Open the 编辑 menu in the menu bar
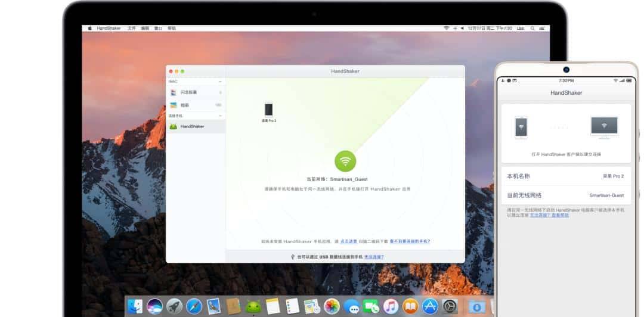 [x=145, y=29]
